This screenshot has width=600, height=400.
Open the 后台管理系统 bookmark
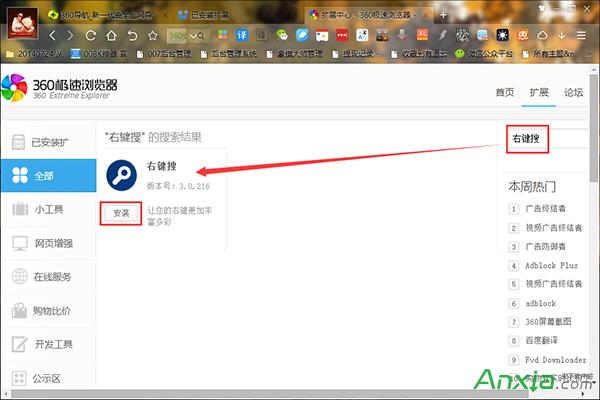coord(230,54)
